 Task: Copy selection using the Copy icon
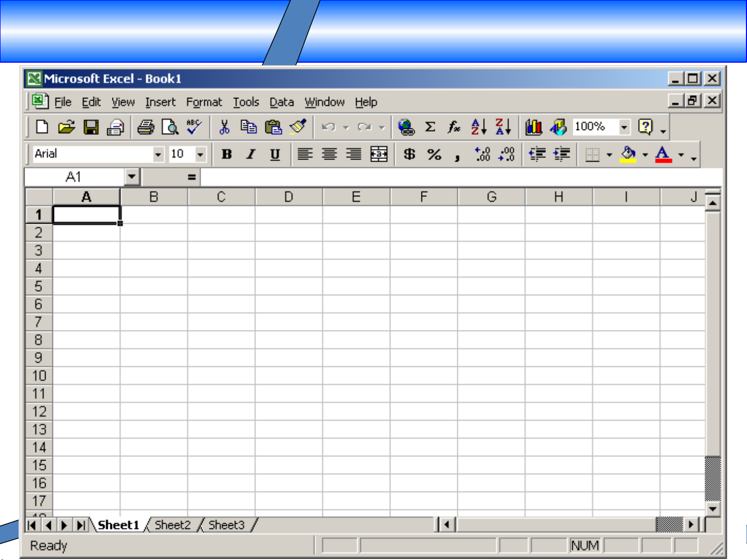[249, 127]
